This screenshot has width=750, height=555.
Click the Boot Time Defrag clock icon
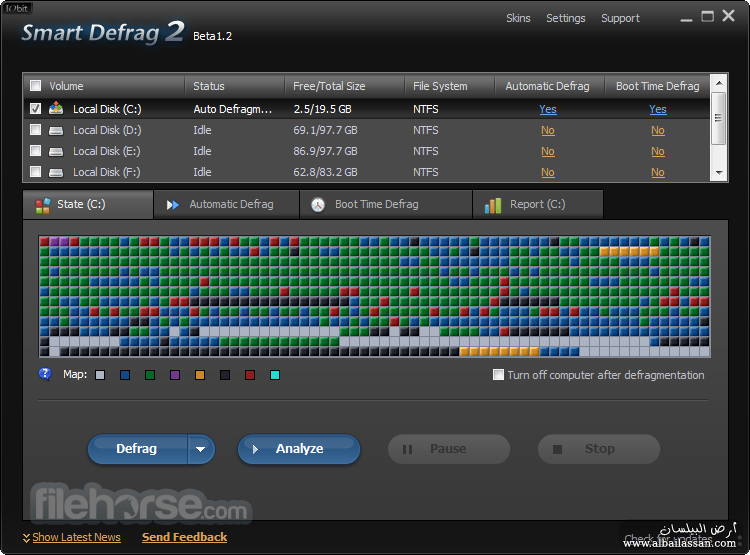(x=318, y=205)
